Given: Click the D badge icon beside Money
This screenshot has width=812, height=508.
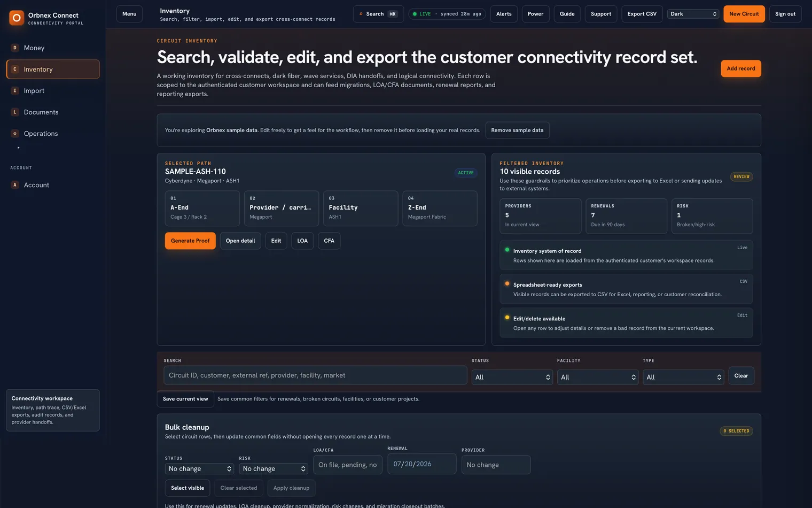Looking at the screenshot, I should coord(15,48).
